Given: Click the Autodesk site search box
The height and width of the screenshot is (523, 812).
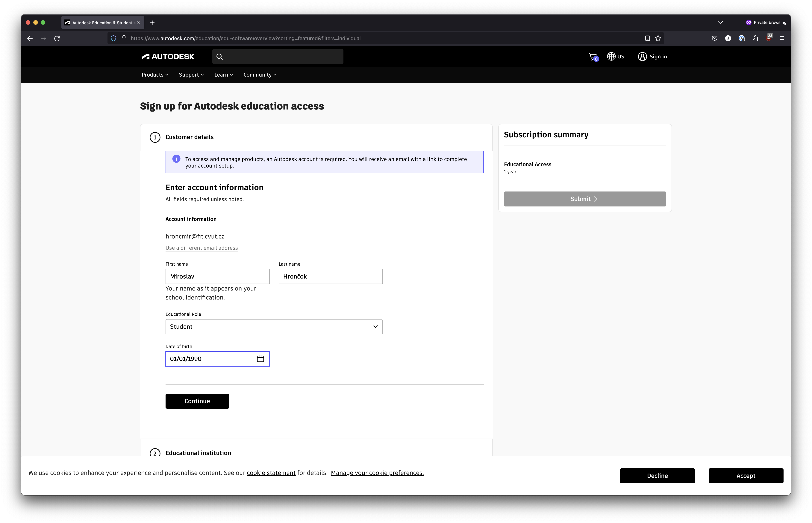Looking at the screenshot, I should pos(278,57).
